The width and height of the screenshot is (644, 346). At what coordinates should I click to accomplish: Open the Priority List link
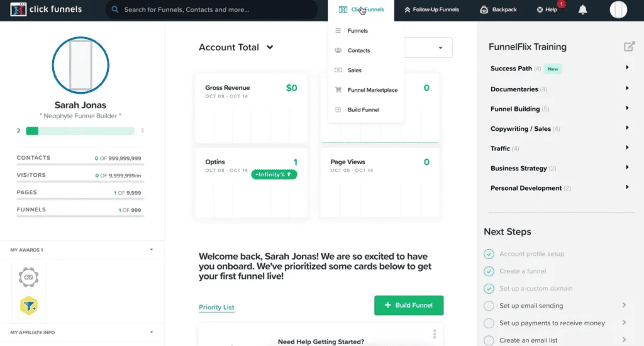click(216, 308)
